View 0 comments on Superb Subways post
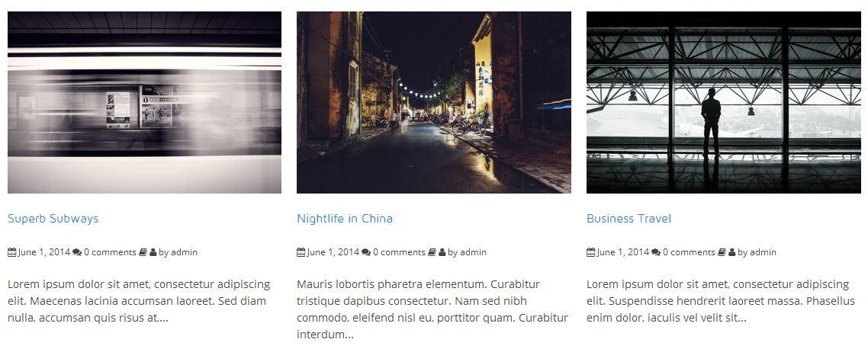 [x=110, y=252]
